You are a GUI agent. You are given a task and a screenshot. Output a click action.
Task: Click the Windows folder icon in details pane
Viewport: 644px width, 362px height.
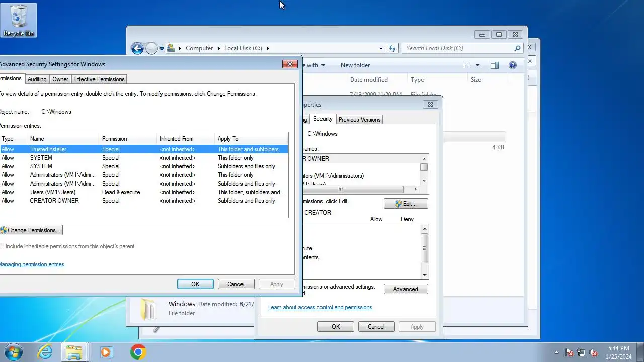tap(149, 309)
